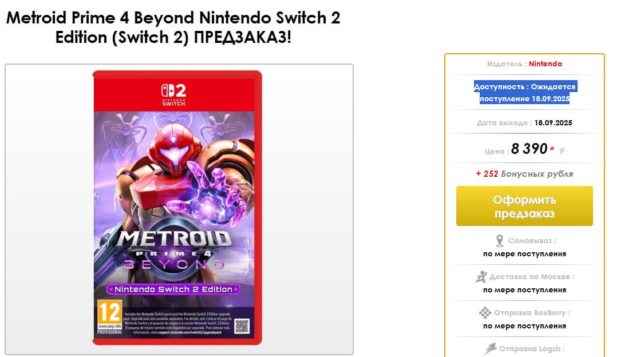Click the 8 390 price value
This screenshot has height=357, width=644.
coord(529,149)
